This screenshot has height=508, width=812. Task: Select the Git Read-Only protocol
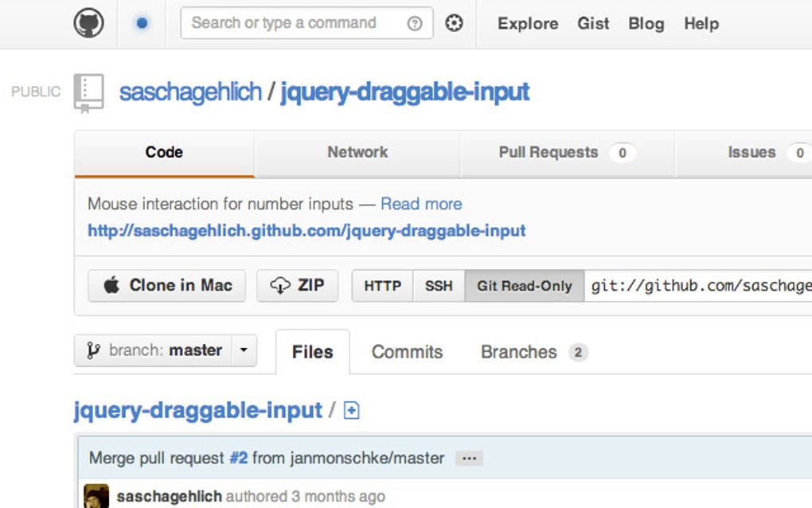524,286
